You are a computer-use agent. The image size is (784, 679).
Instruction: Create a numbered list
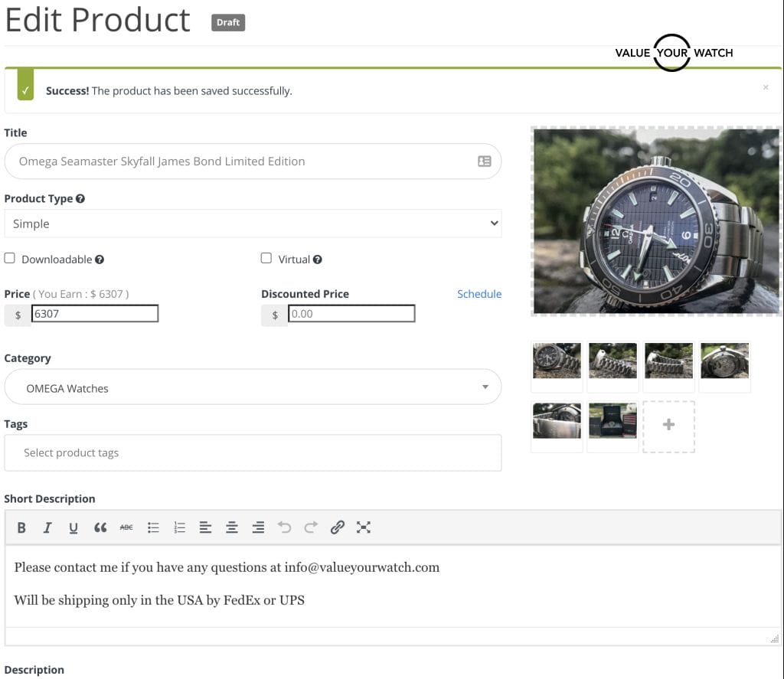pyautogui.click(x=180, y=527)
